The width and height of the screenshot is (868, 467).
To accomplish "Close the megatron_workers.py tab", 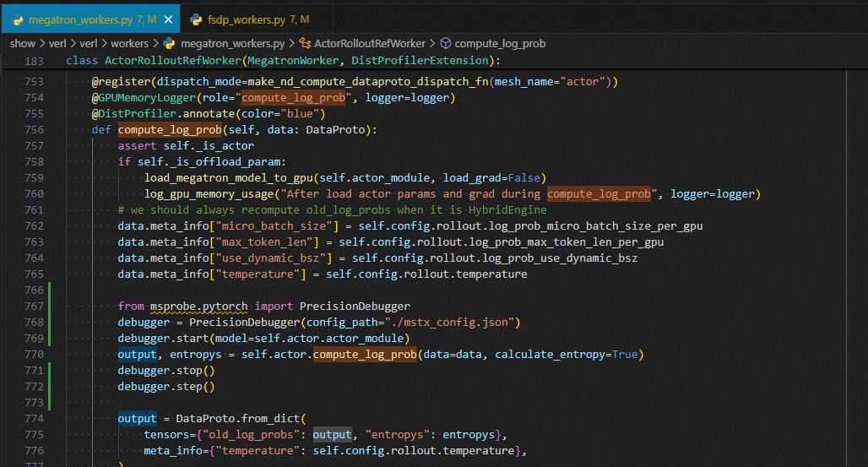I will pyautogui.click(x=168, y=19).
